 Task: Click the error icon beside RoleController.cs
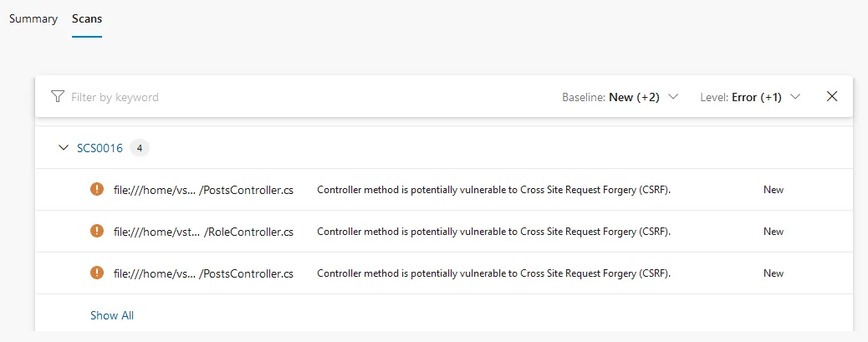click(x=97, y=232)
